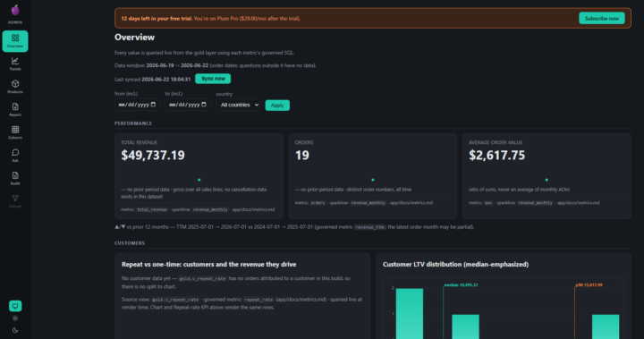
Task: Open calendar picker in from date field
Action: click(153, 105)
